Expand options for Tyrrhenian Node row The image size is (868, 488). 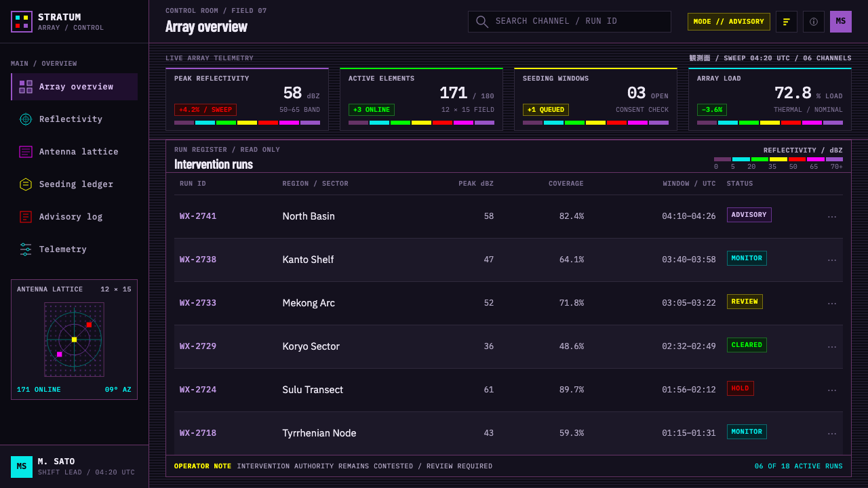[832, 434]
